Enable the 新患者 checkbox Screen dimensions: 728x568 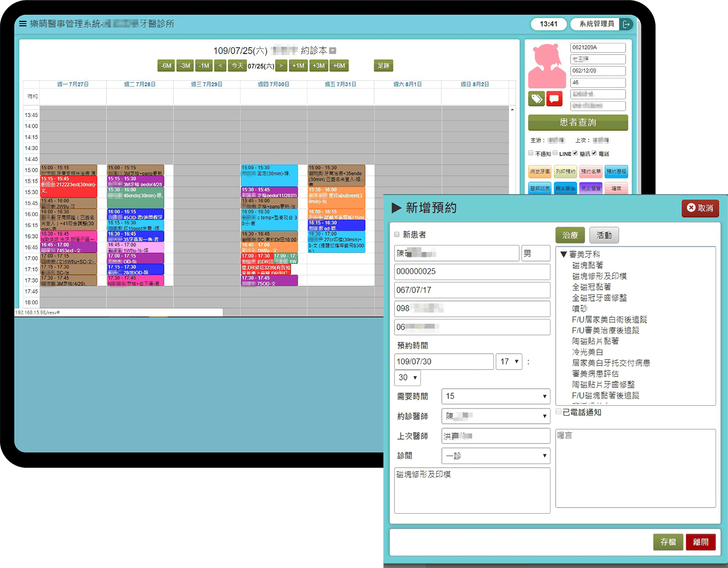pos(397,234)
